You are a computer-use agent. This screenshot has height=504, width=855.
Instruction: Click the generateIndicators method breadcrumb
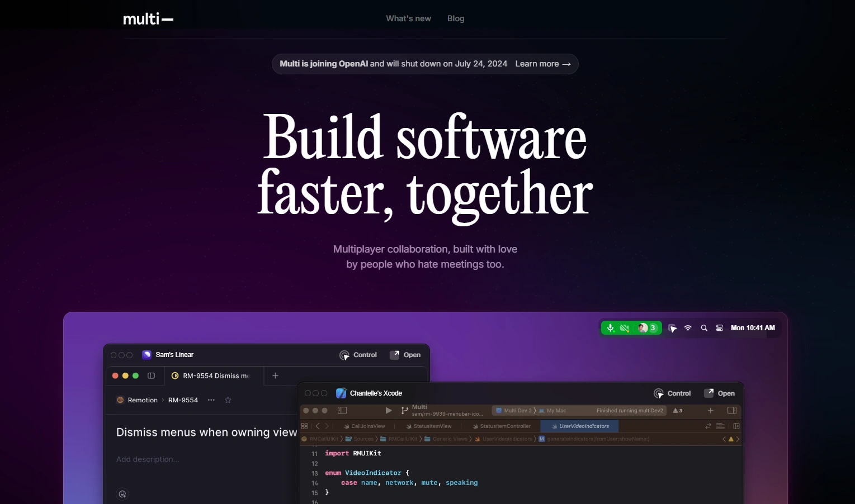click(594, 439)
